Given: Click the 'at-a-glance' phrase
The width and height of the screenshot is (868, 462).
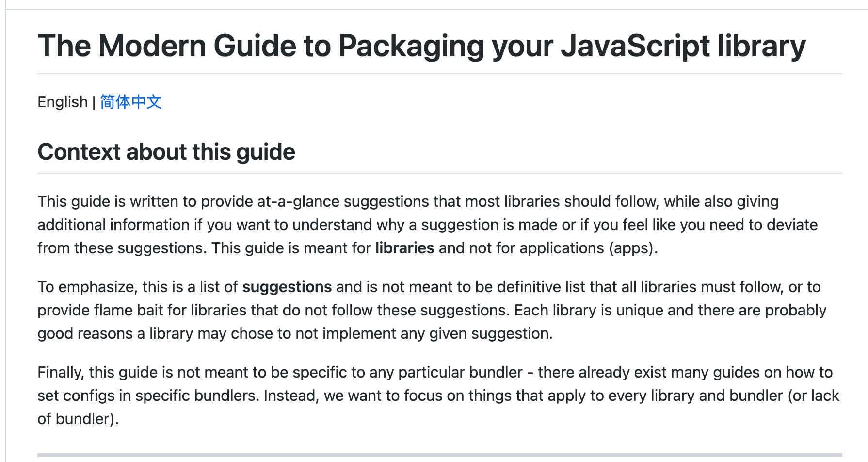Looking at the screenshot, I should pyautogui.click(x=298, y=201).
